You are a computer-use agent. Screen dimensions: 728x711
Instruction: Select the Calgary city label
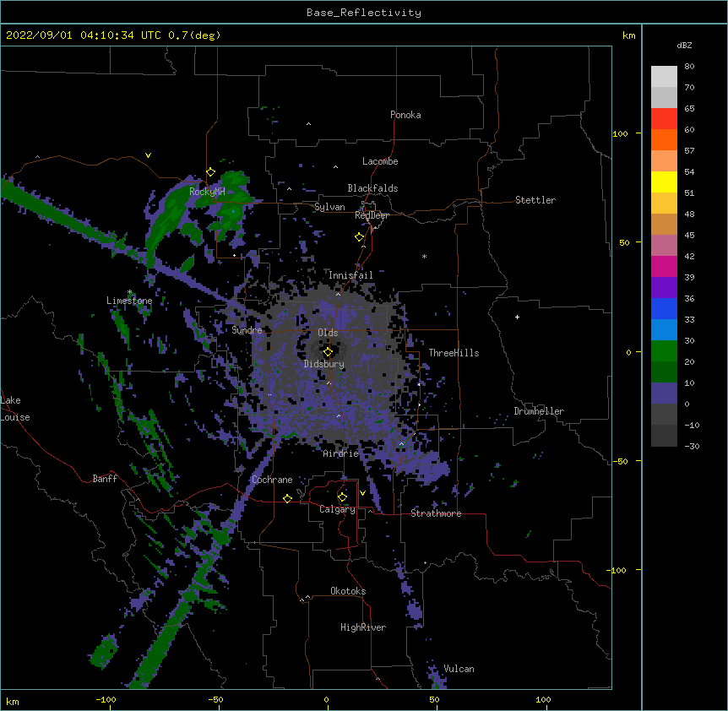point(337,509)
